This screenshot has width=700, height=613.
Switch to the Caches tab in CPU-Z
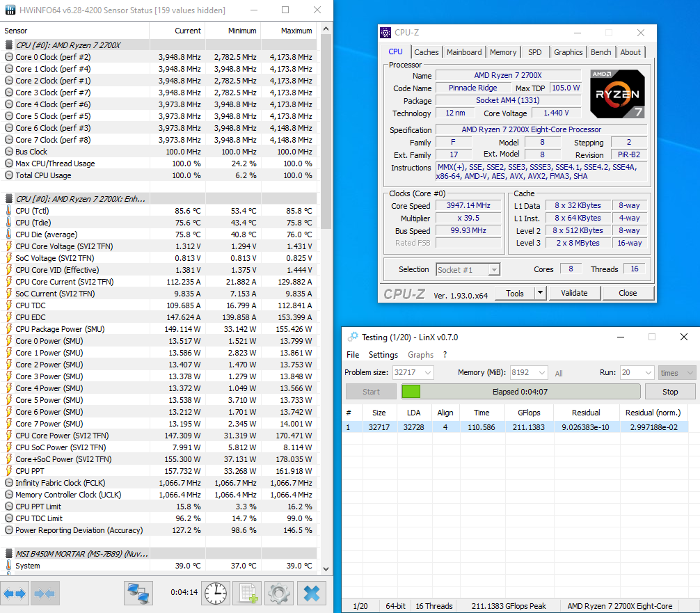tap(427, 52)
